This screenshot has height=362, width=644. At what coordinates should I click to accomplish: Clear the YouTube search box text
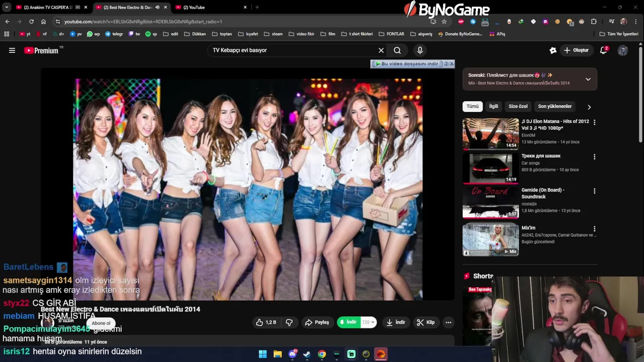[381, 50]
